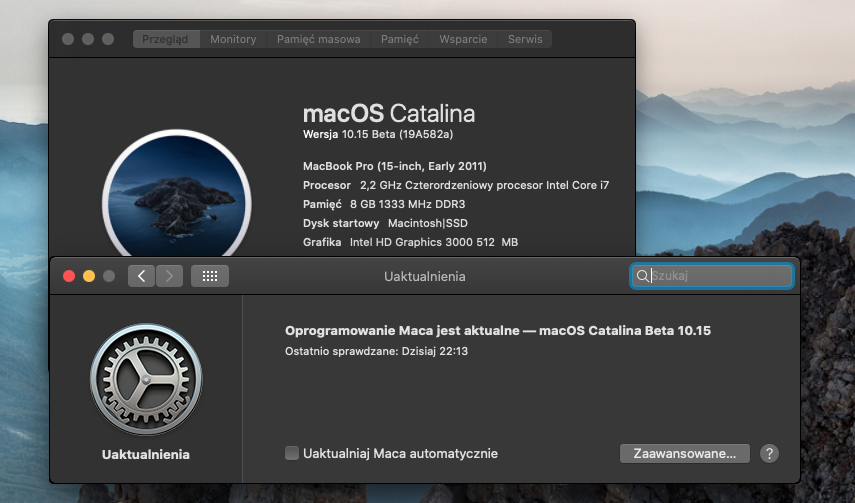The height and width of the screenshot is (503, 855).
Task: Select the Pamięć masowa tab
Action: [x=318, y=39]
